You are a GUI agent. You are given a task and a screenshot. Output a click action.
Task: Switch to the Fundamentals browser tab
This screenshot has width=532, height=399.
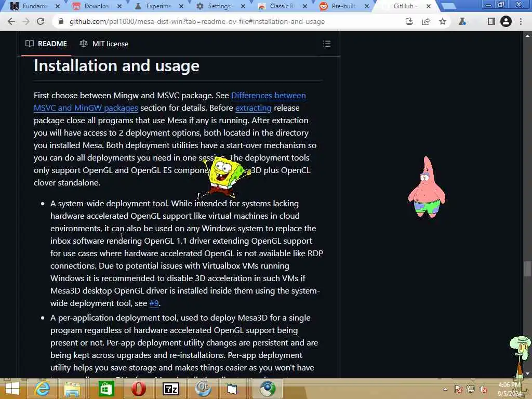click(34, 6)
